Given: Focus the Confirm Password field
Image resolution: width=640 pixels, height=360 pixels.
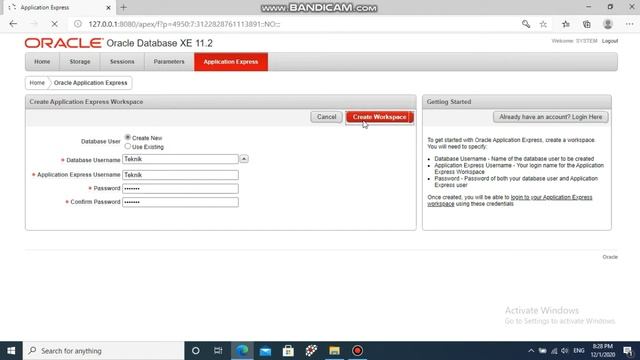Looking at the screenshot, I should pyautogui.click(x=180, y=202).
